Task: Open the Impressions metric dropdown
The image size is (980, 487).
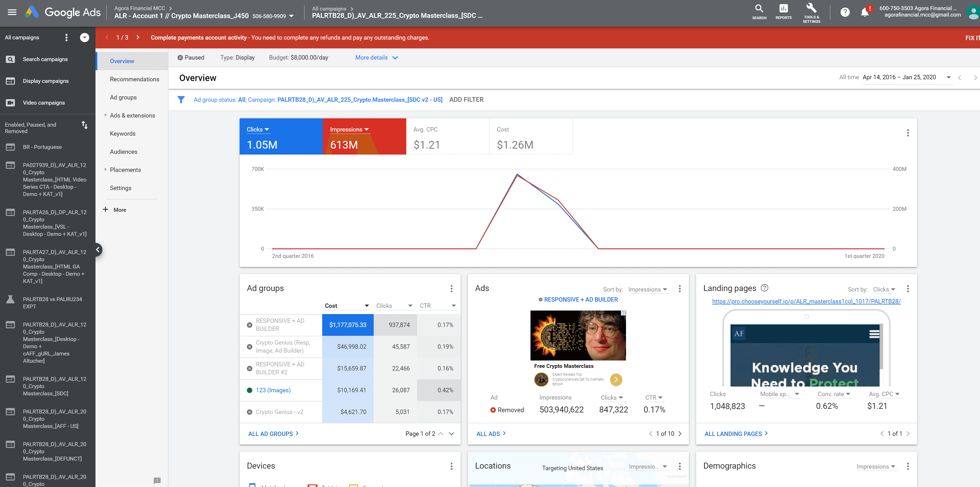Action: pyautogui.click(x=349, y=129)
